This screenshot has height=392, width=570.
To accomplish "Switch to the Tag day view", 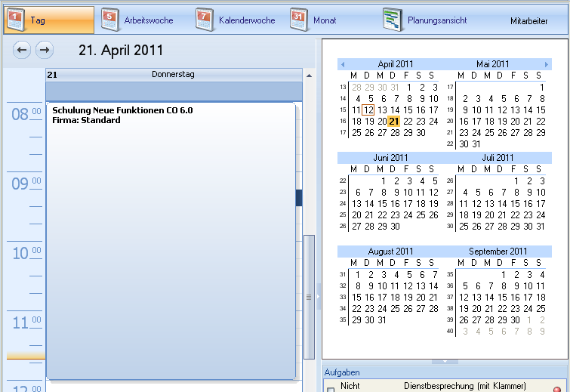I will tap(48, 20).
